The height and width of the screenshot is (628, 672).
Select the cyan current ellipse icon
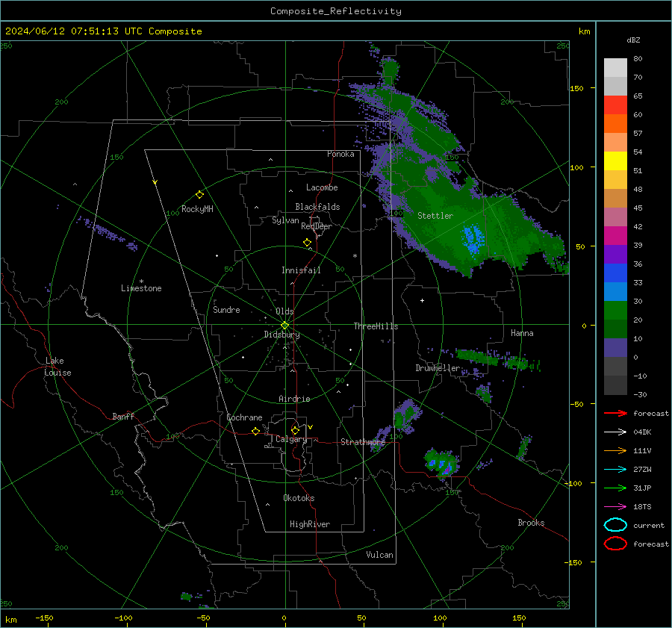click(615, 525)
